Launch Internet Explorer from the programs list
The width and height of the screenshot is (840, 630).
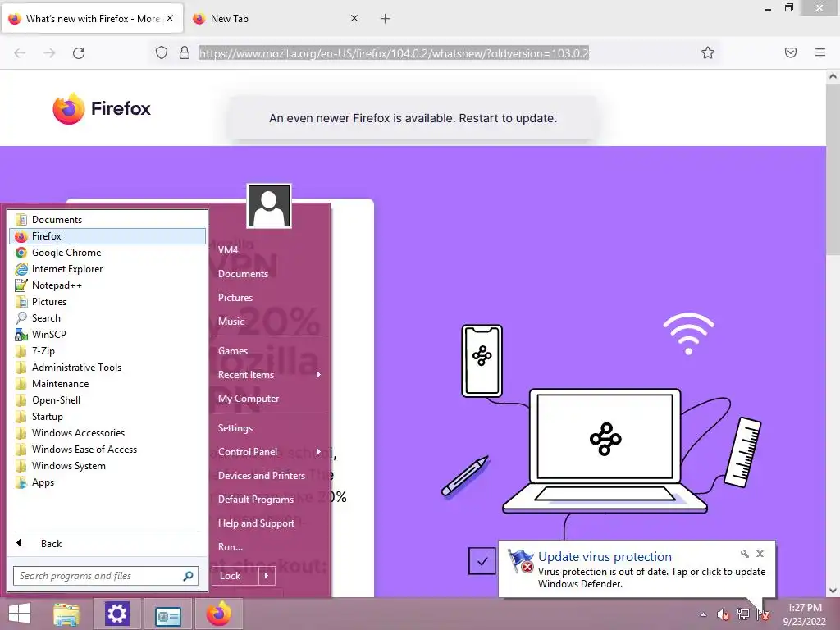tap(107, 269)
